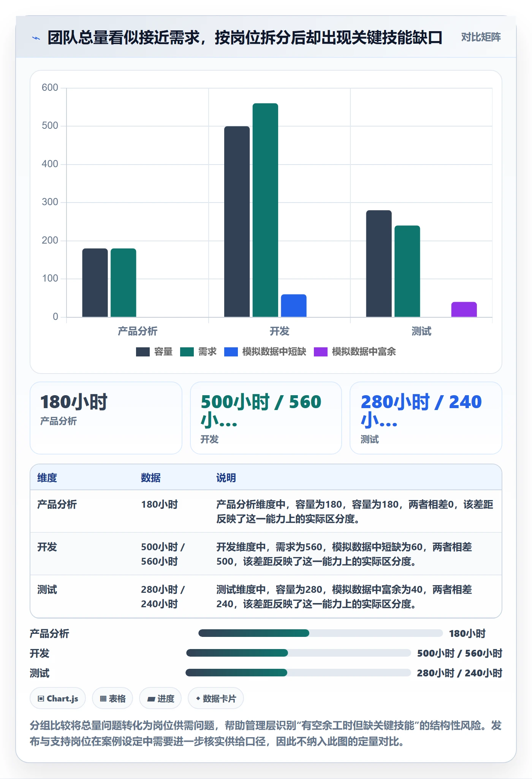This screenshot has height=779, width=532.
Task: Click the bar icon in 进度 chip
Action: point(151,699)
